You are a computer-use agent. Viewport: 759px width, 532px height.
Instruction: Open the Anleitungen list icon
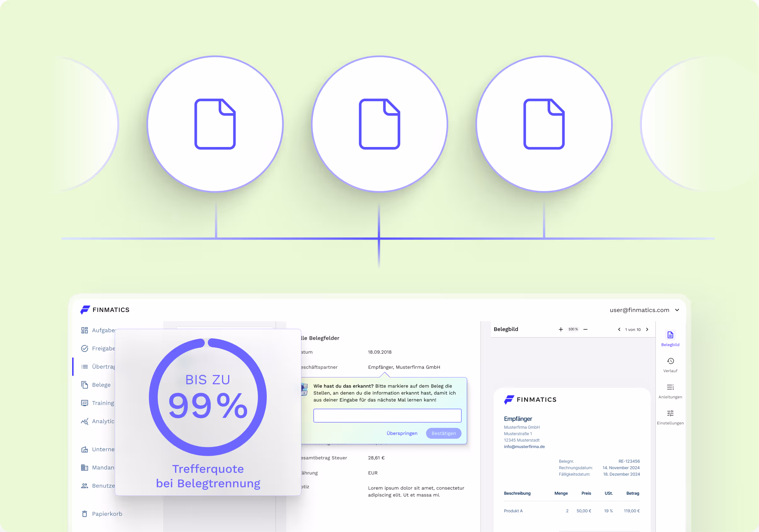[x=670, y=387]
